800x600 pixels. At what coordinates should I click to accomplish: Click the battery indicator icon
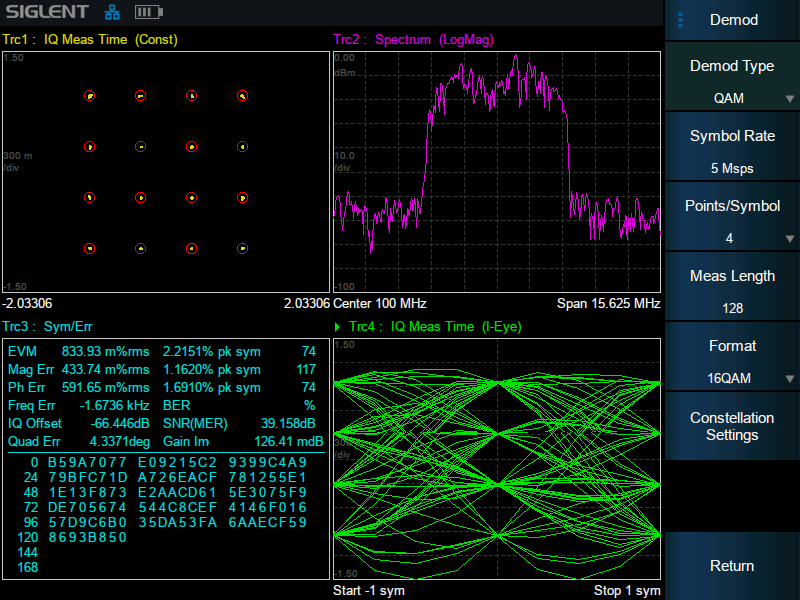point(147,13)
